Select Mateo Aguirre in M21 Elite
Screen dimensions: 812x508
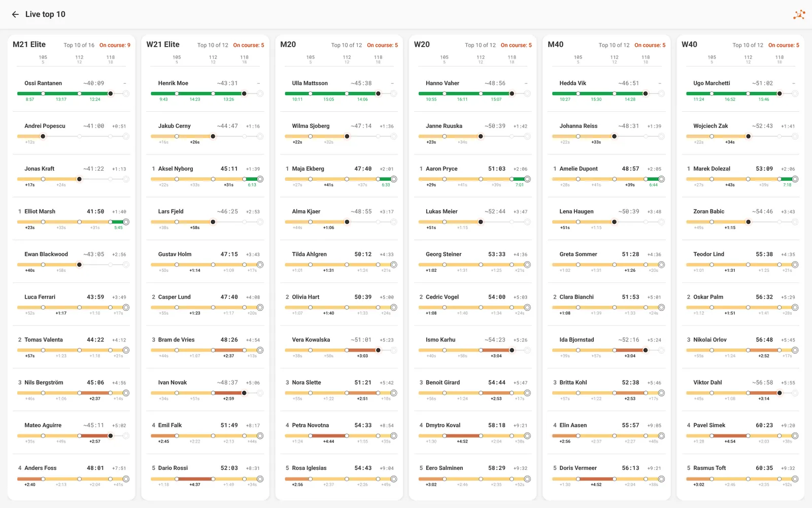click(43, 425)
